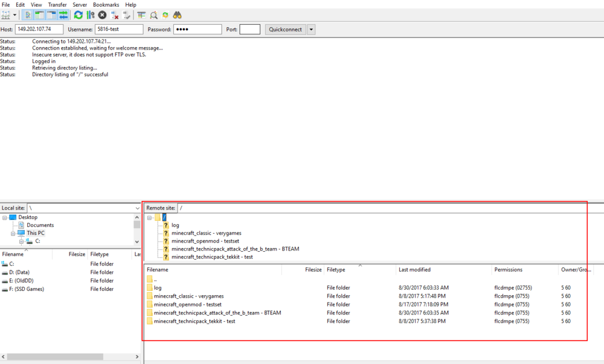
Task: Open the Site Manager icon
Action: click(x=6, y=14)
